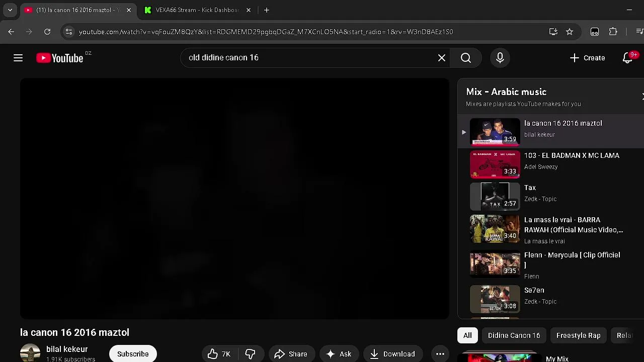Close the Kick Dashboard browser tab
Screen dimensions: 644x362
point(249,10)
